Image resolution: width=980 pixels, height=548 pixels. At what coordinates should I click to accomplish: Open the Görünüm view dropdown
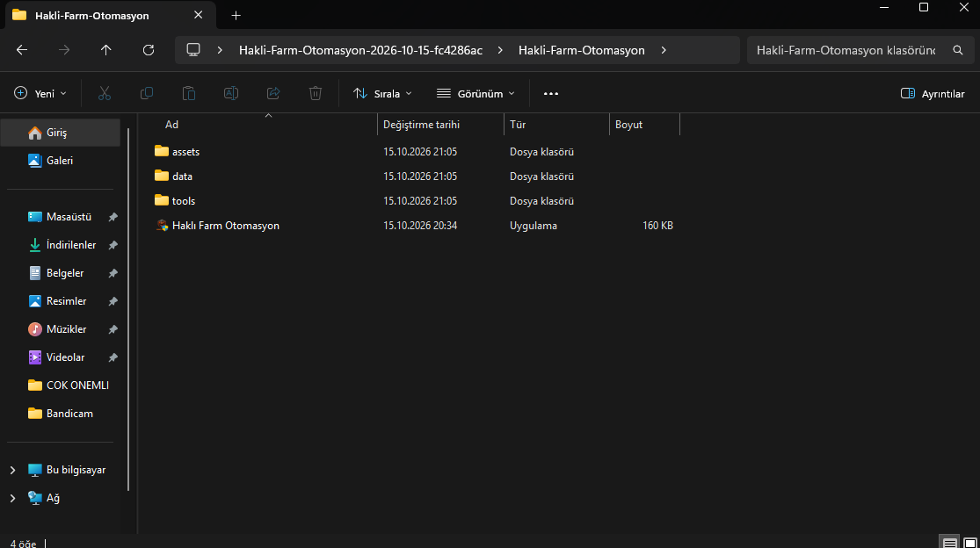click(x=475, y=94)
